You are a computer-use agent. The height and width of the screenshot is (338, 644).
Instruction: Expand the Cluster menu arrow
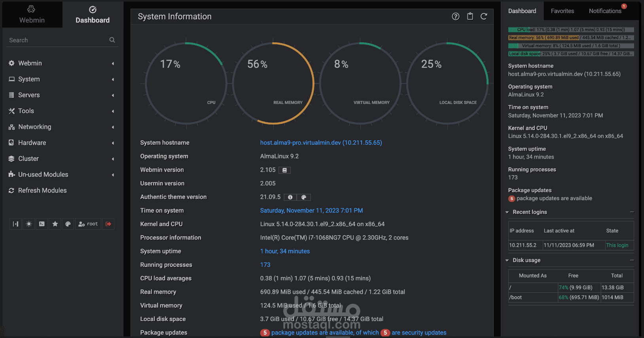coord(113,159)
